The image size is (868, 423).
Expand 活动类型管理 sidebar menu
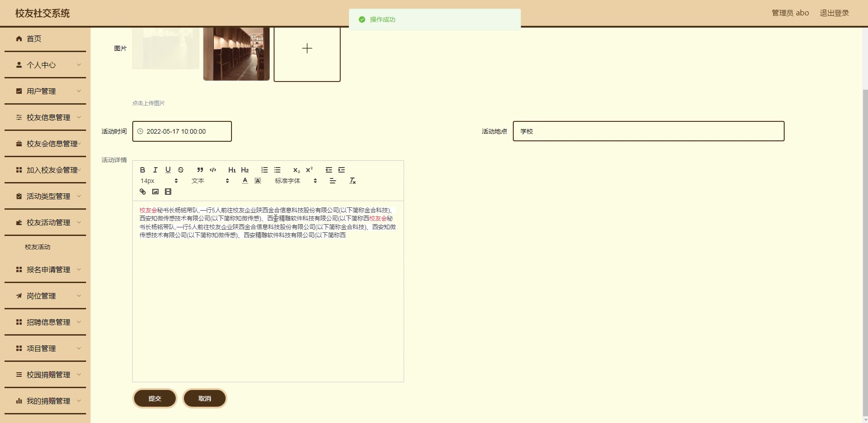point(45,197)
